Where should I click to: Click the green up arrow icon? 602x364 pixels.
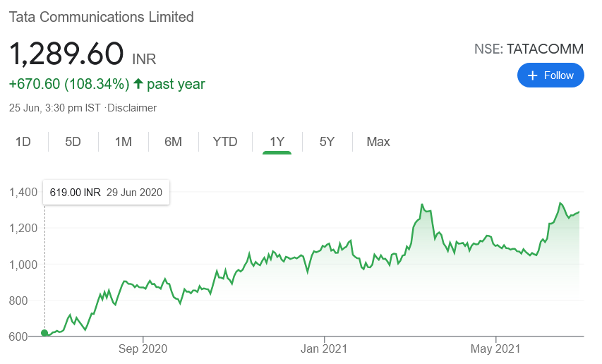tap(138, 84)
